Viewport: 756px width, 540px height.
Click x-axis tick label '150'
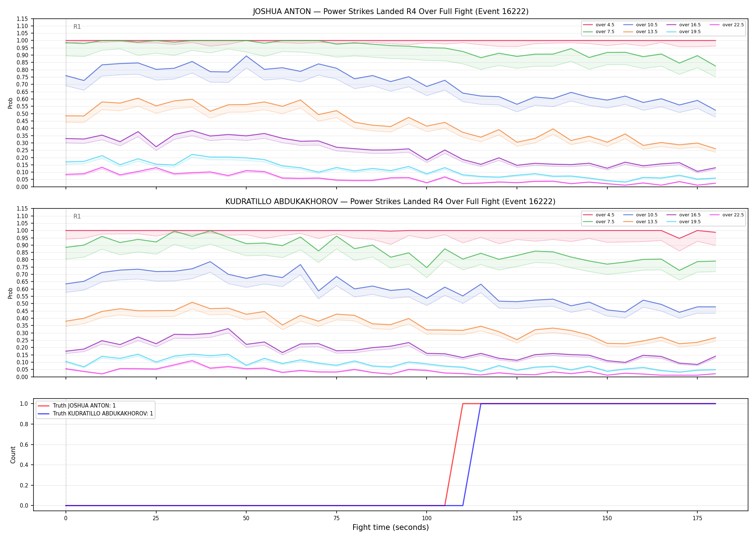tap(607, 518)
